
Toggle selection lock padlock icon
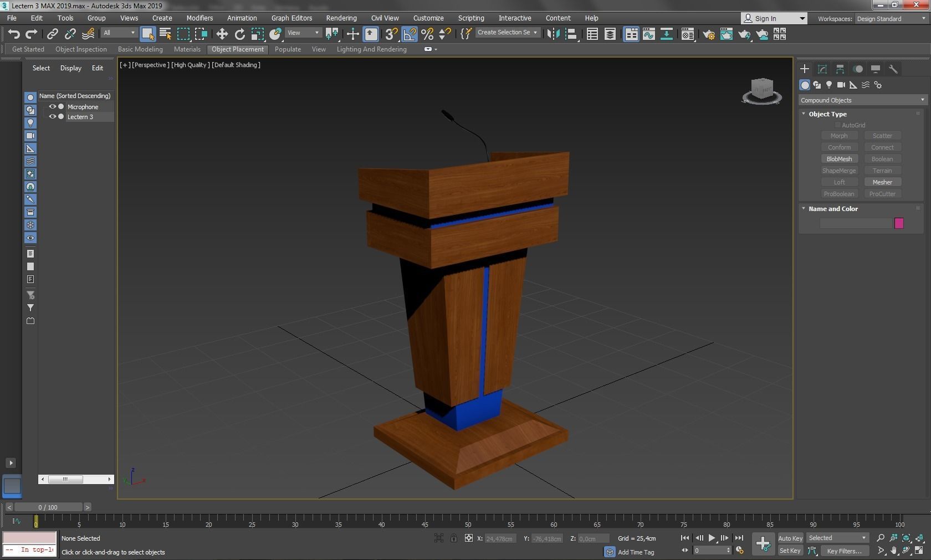point(454,538)
